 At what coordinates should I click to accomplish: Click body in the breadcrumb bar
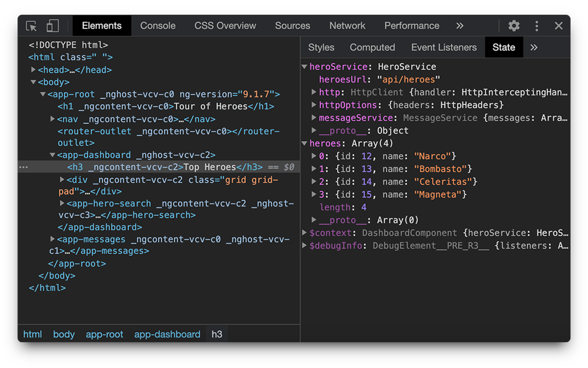[64, 334]
